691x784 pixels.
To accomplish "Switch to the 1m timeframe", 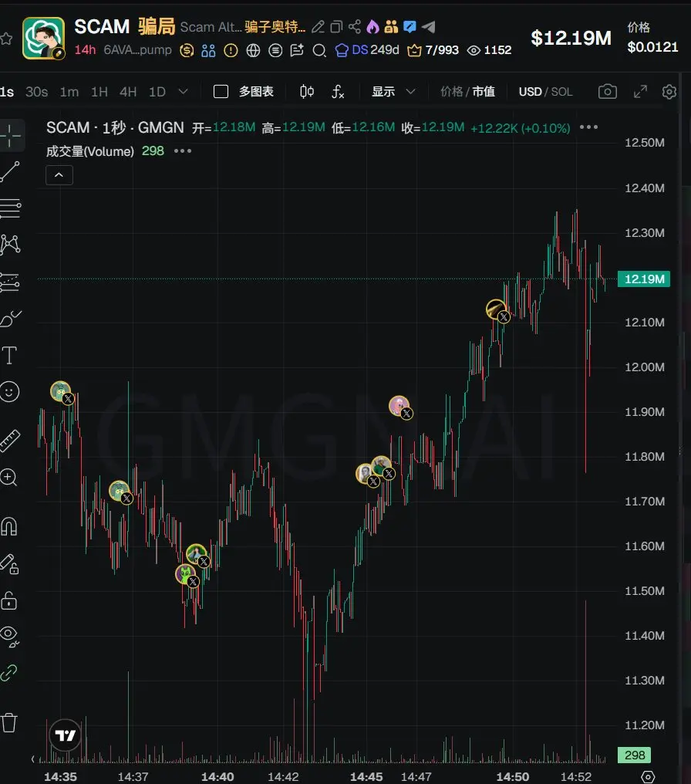I will coord(69,92).
